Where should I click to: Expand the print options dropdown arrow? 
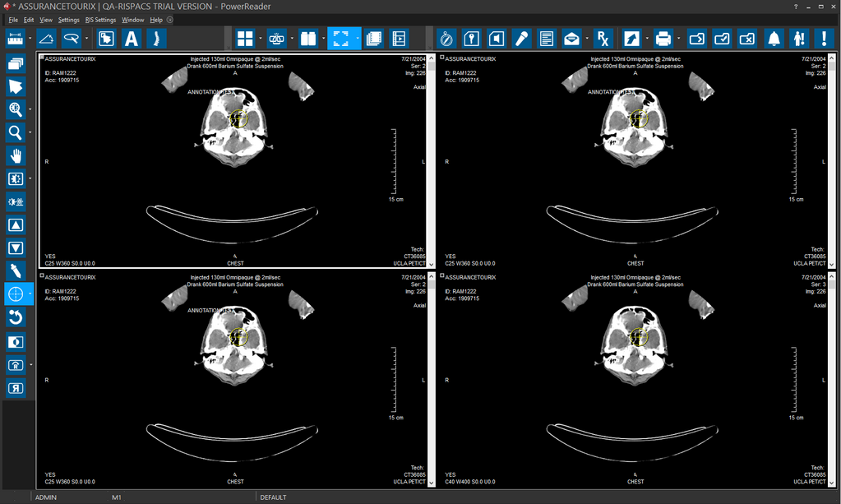coord(679,39)
